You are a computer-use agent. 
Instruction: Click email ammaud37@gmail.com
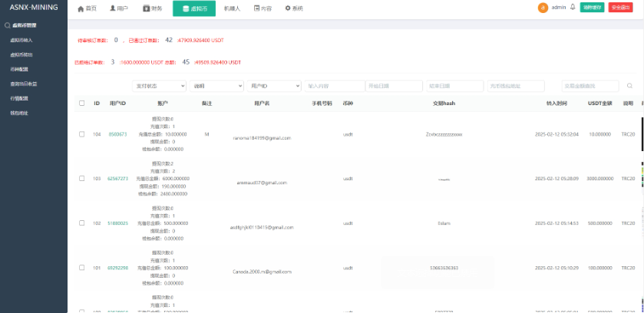tap(262, 183)
